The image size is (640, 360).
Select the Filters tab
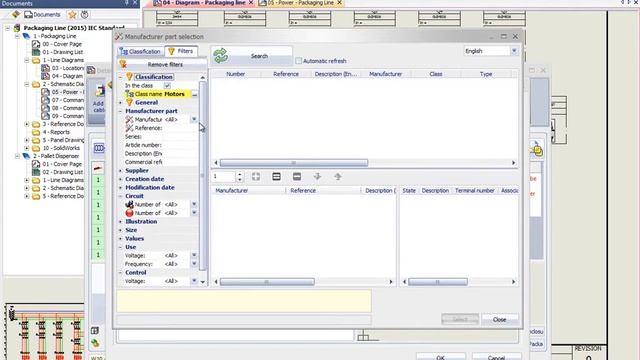pos(181,51)
